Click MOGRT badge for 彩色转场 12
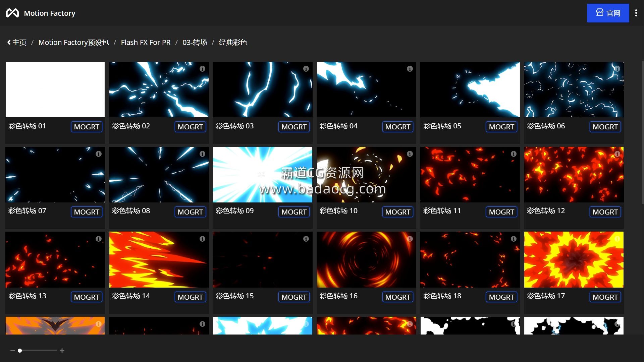Viewport: 644px width, 362px height. 605,212
